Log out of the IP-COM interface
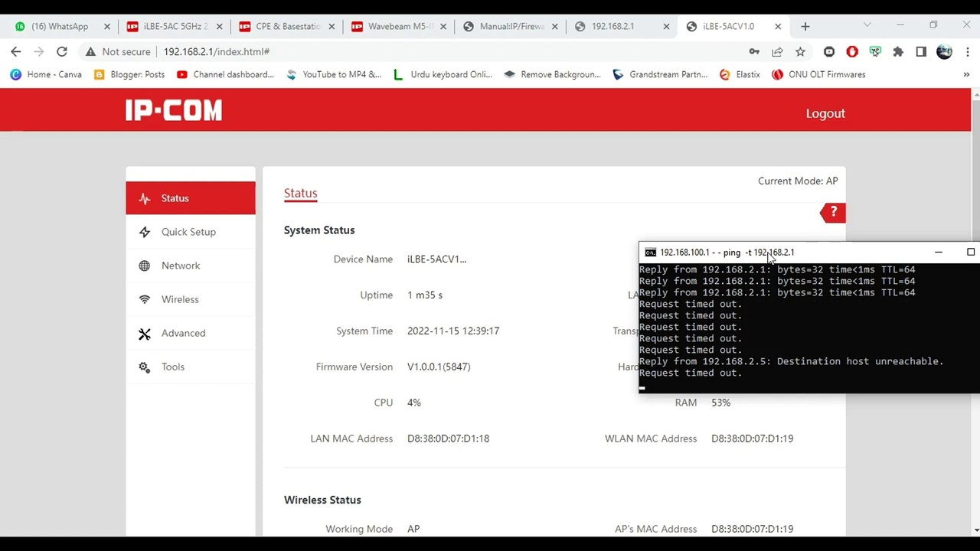This screenshot has height=551, width=980. (825, 113)
